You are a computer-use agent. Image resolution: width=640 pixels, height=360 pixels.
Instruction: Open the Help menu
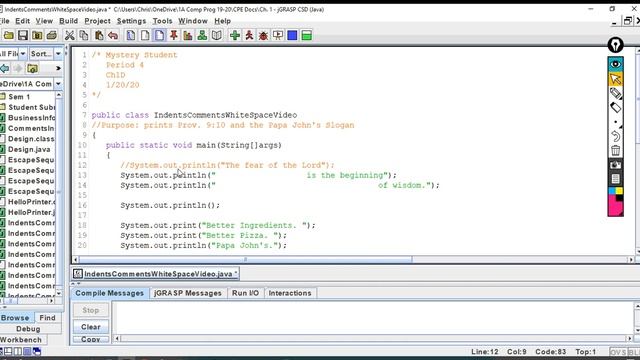222,21
